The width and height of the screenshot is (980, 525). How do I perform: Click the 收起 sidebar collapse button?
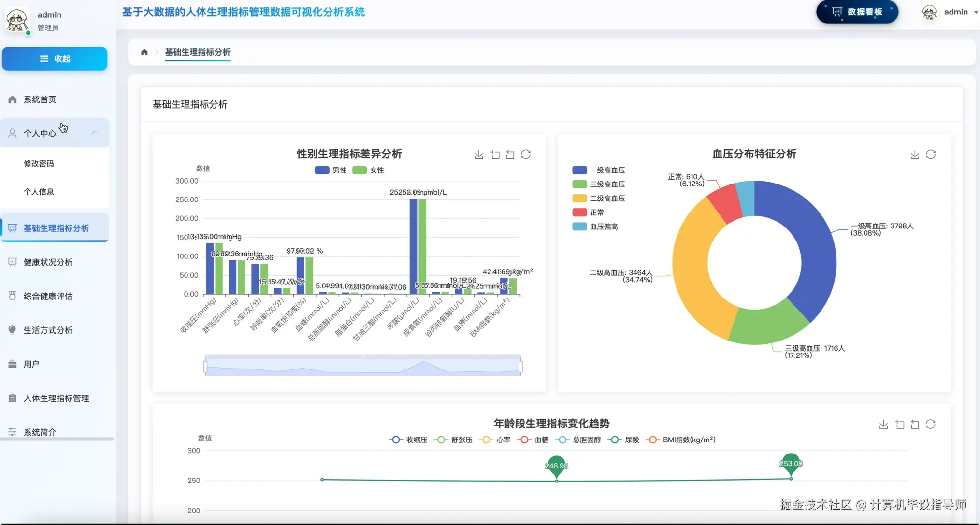[x=55, y=58]
